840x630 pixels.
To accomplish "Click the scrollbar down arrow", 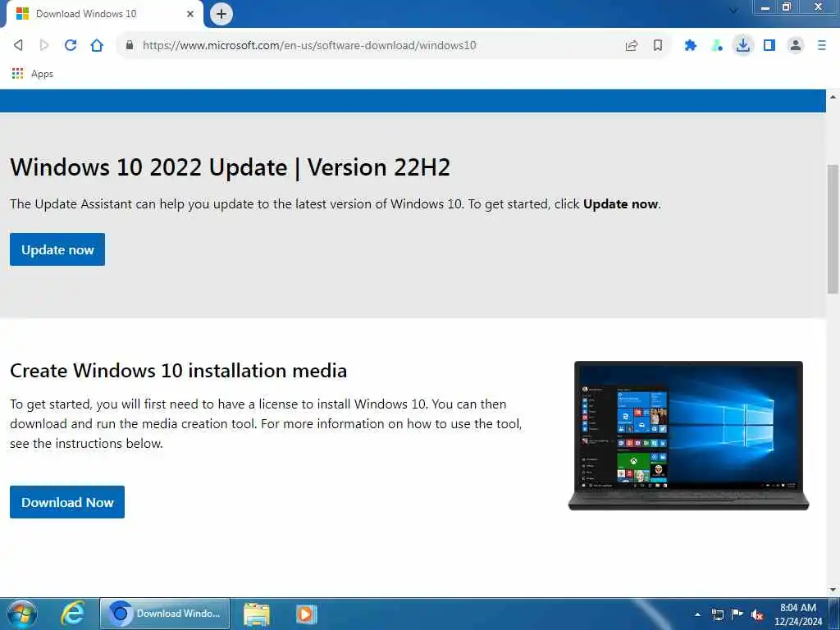I will pos(833,590).
